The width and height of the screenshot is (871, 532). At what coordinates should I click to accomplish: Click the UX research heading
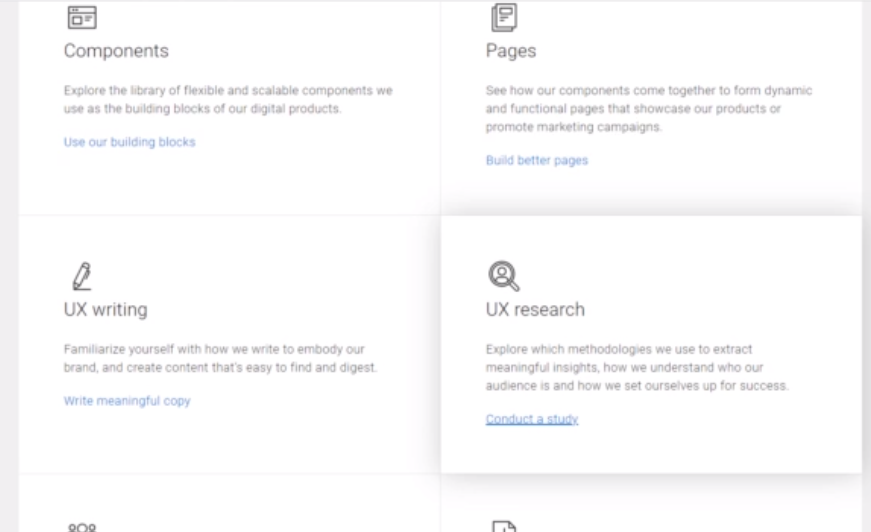click(x=535, y=310)
